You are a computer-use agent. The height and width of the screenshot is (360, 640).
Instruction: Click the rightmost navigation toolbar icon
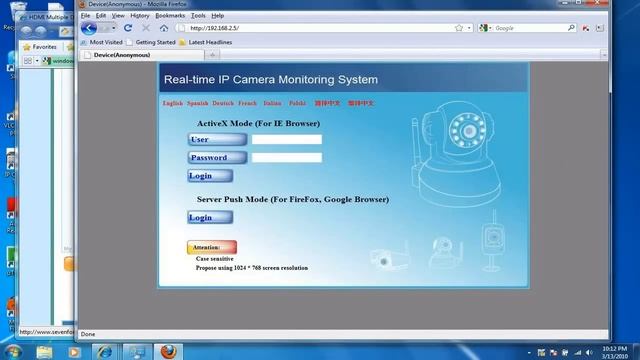coord(600,28)
